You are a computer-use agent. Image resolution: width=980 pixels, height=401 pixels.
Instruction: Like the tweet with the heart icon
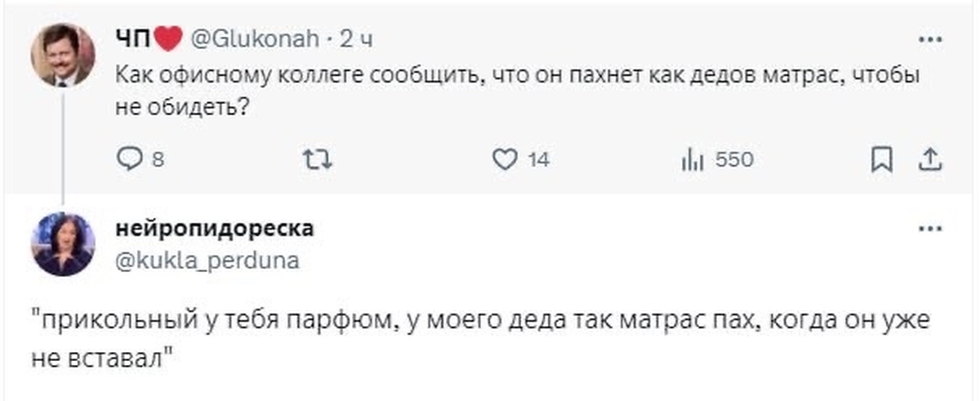pos(504,160)
